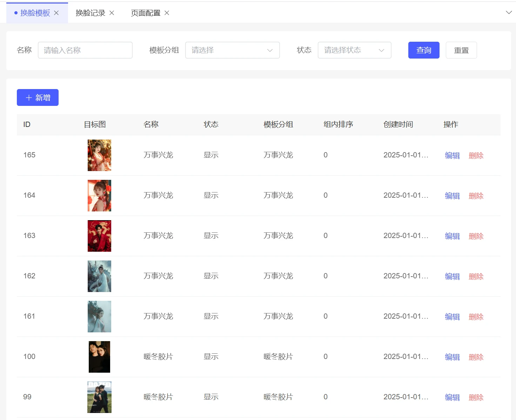Open target image thumbnail for ID 165

point(99,155)
